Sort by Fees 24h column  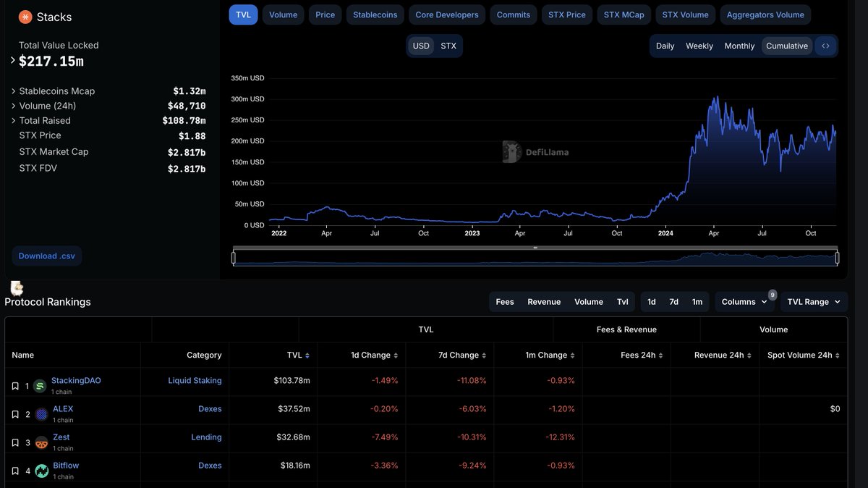tap(660, 356)
